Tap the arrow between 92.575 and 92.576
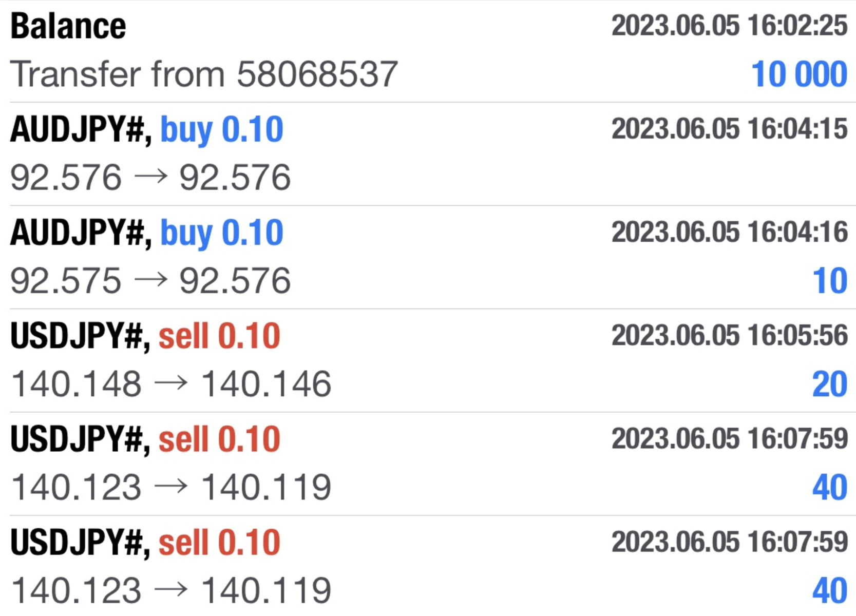Image resolution: width=856 pixels, height=616 pixels. click(x=151, y=280)
